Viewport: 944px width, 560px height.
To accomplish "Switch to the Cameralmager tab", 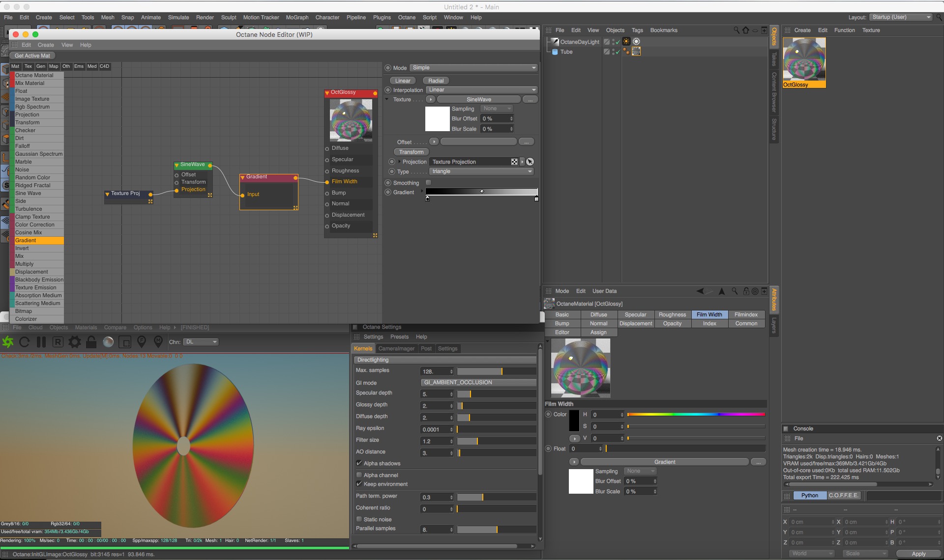I will [396, 348].
